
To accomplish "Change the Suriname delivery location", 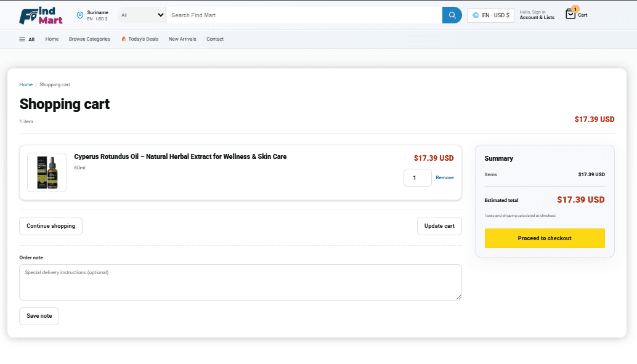I will click(x=92, y=15).
